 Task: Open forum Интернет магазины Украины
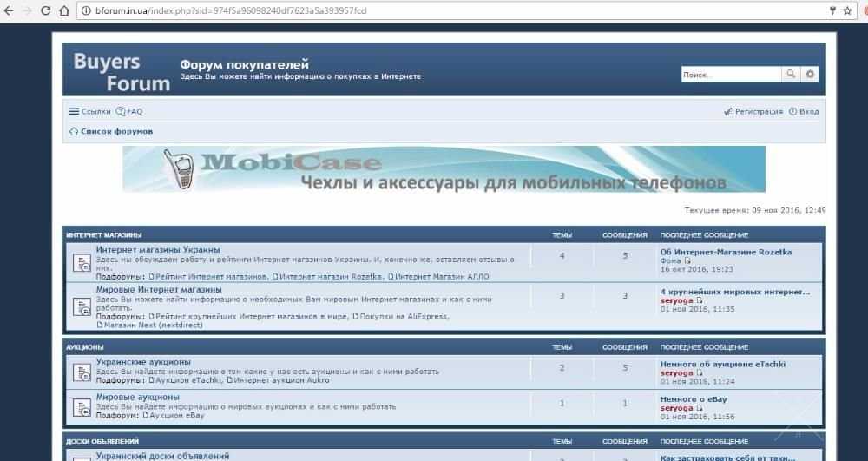pyautogui.click(x=158, y=249)
